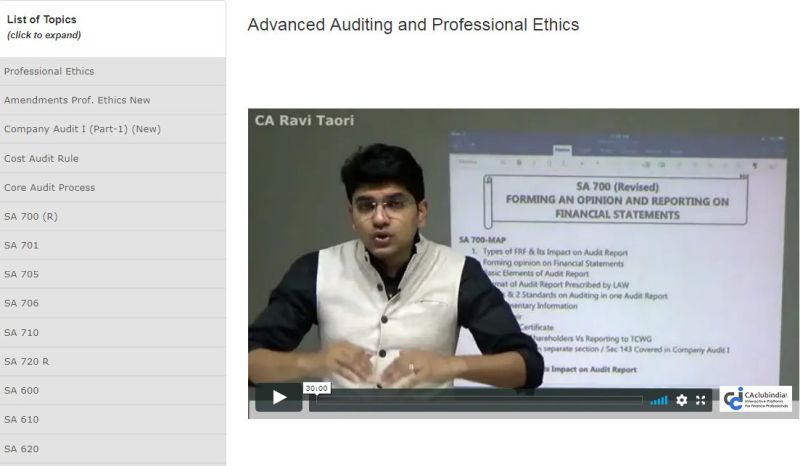Open the Core Audit Process topic
Viewport: 800px width, 466px height.
point(113,188)
